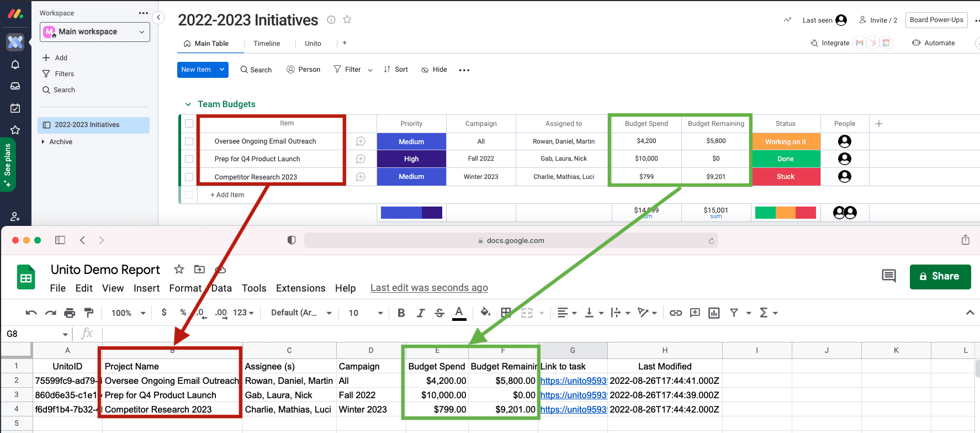Open number format 123 dropdown

(243, 313)
